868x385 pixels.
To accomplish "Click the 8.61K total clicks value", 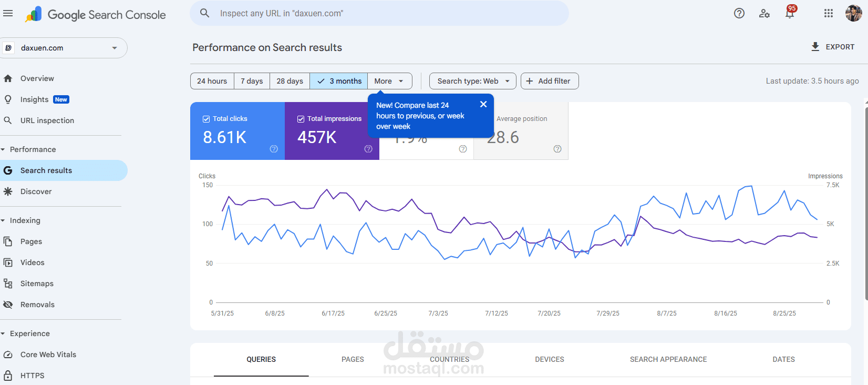I will pyautogui.click(x=224, y=137).
